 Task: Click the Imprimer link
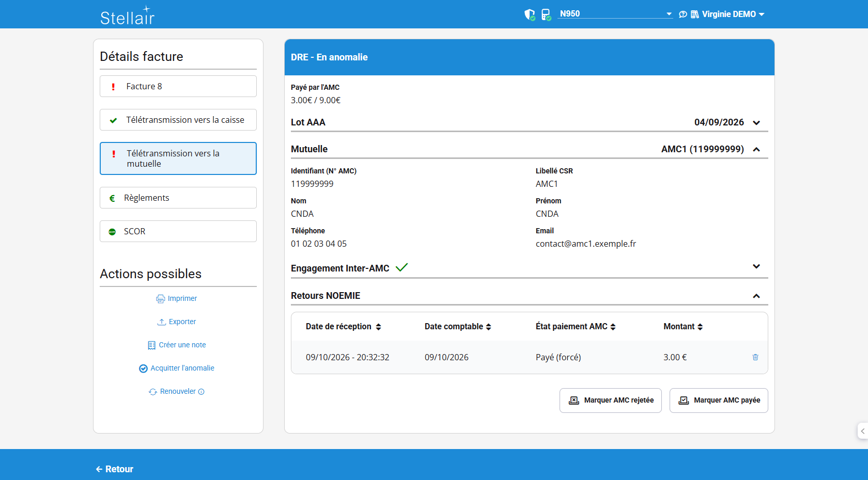(177, 298)
